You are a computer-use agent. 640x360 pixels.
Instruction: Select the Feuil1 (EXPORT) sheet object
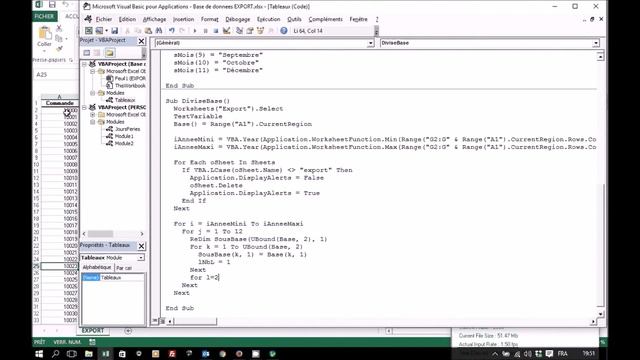point(126,78)
